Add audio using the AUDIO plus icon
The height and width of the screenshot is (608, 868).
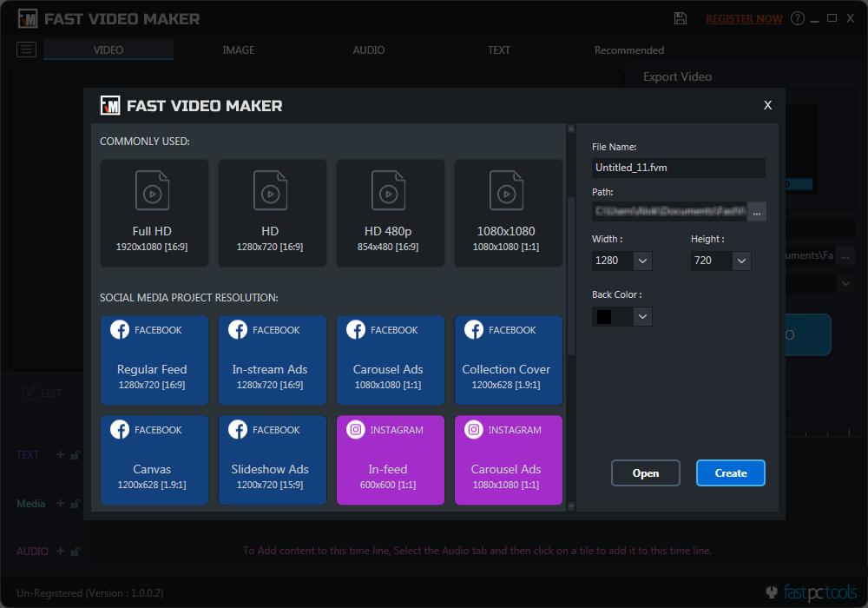[x=60, y=551]
